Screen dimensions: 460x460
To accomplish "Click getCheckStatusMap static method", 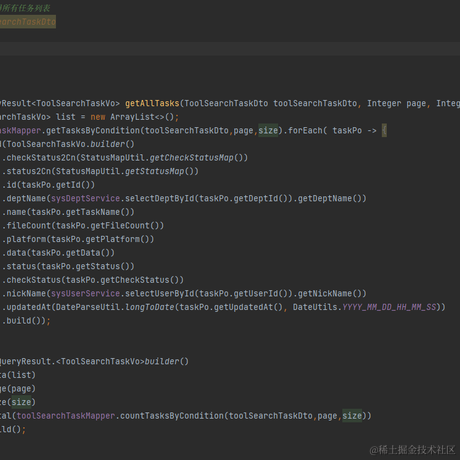I will (192, 158).
